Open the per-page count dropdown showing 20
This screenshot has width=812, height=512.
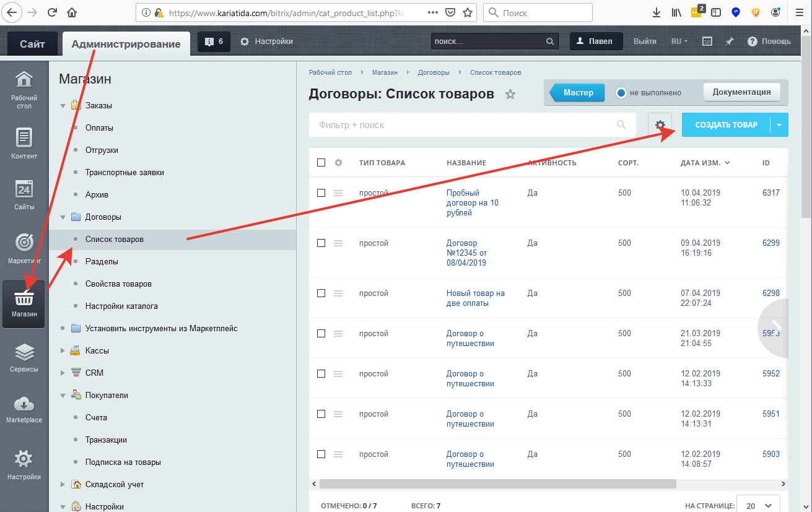point(758,505)
